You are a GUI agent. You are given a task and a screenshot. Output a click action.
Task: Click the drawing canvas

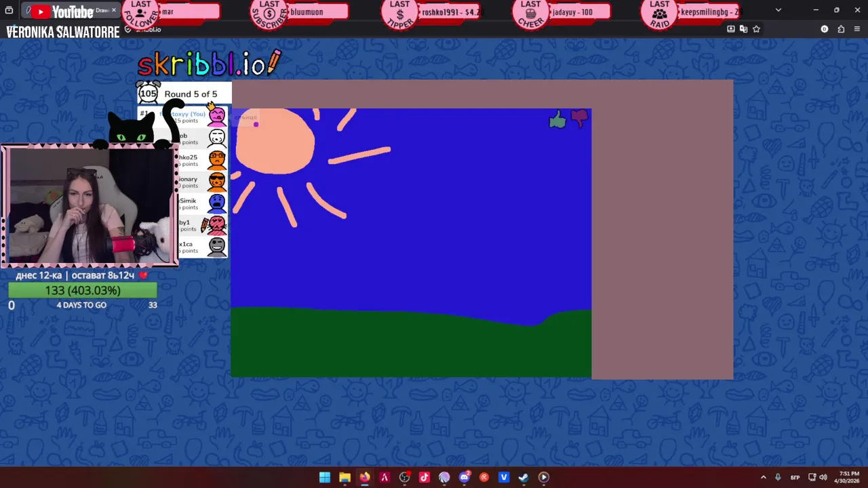coord(411,243)
